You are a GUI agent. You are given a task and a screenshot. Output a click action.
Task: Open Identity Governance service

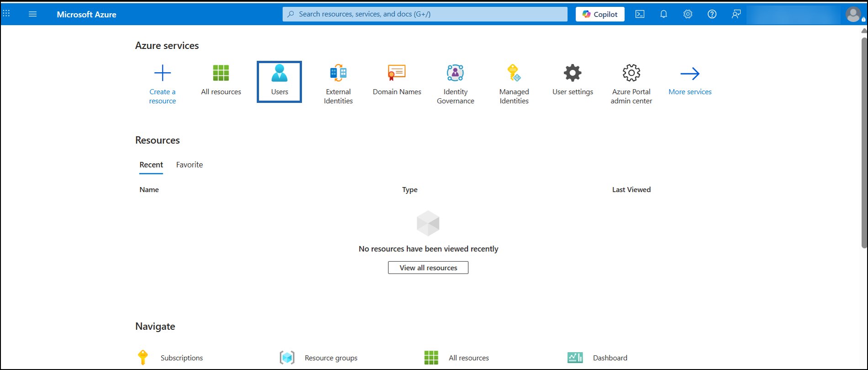(x=455, y=73)
